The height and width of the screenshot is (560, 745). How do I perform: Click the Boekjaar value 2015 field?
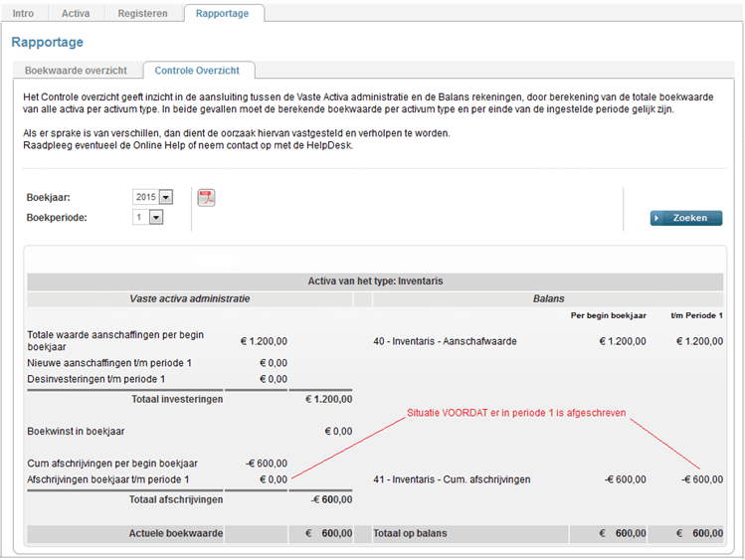(x=146, y=197)
